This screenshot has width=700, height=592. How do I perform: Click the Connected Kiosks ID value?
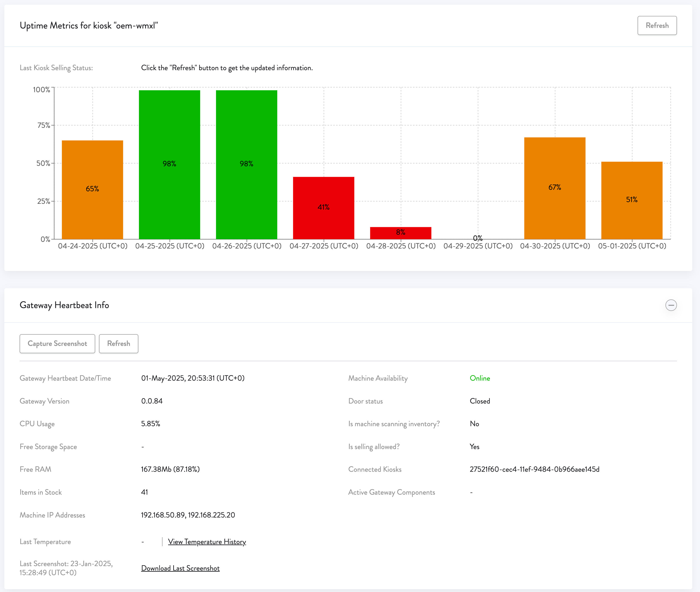coord(534,469)
